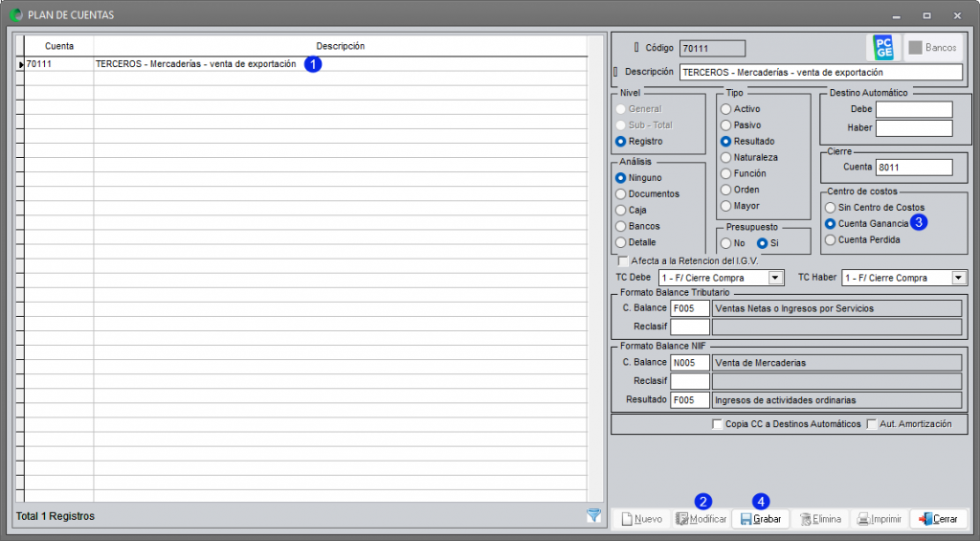Image resolution: width=980 pixels, height=541 pixels.
Task: Select Sin Centro de Costos option
Action: click(x=830, y=208)
